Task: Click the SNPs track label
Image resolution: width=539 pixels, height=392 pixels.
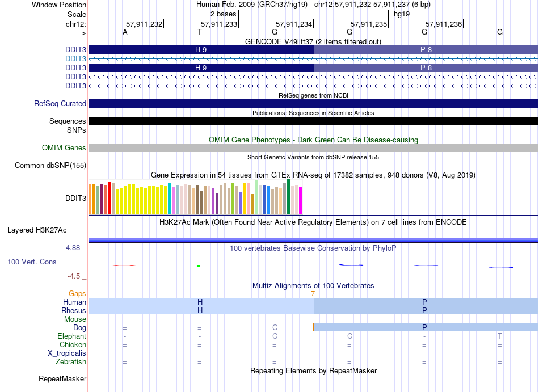Action: (x=77, y=130)
